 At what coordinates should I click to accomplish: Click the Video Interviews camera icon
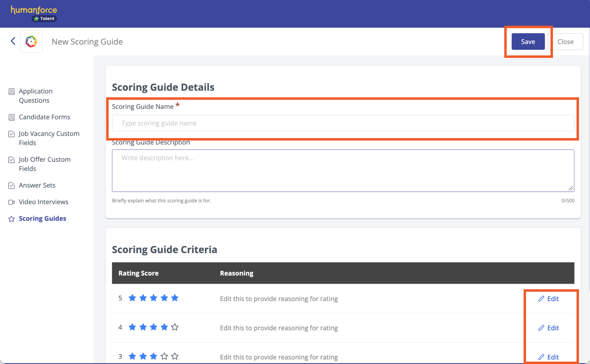tap(11, 202)
